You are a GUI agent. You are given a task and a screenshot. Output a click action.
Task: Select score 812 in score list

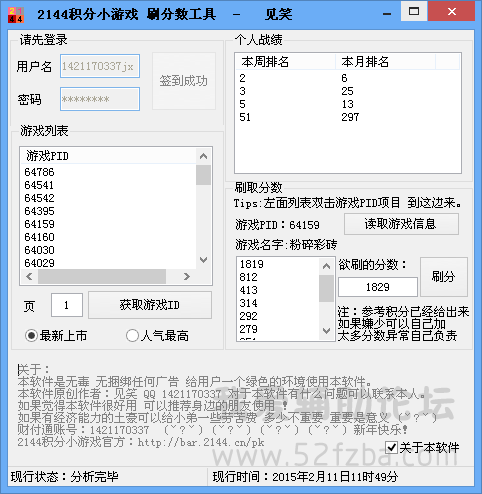[249, 277]
